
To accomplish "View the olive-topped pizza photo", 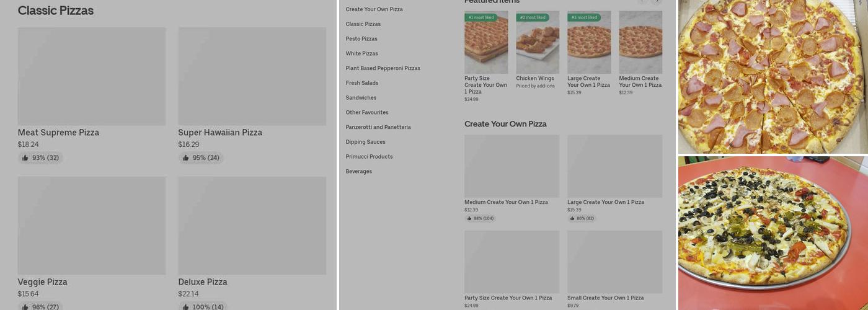I will click(x=773, y=233).
